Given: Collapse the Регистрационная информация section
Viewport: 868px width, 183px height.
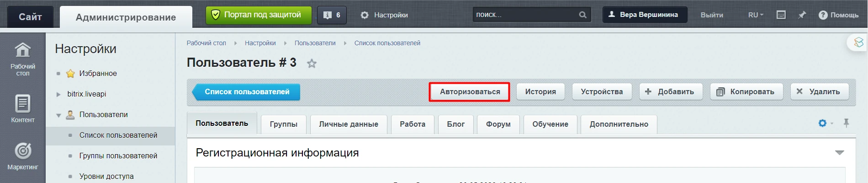Looking at the screenshot, I should click(x=839, y=153).
